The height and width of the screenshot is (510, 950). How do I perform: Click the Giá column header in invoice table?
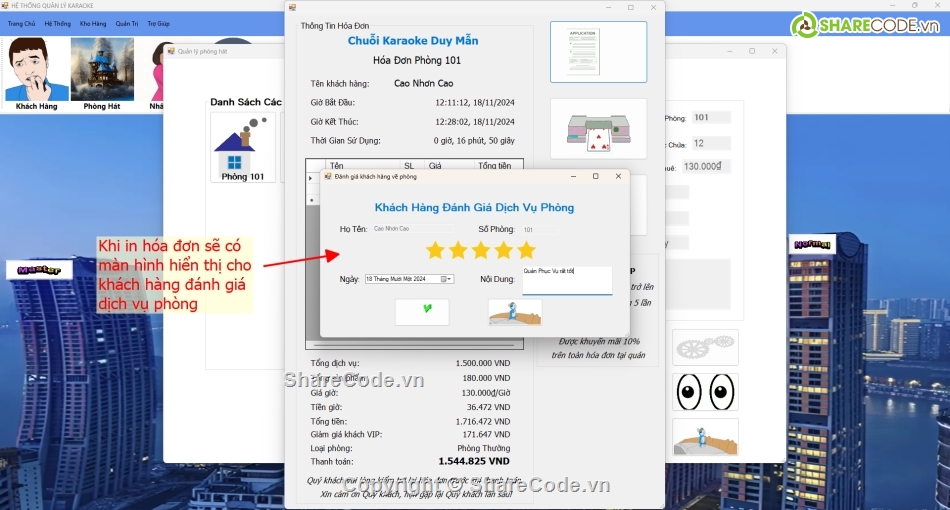435,165
